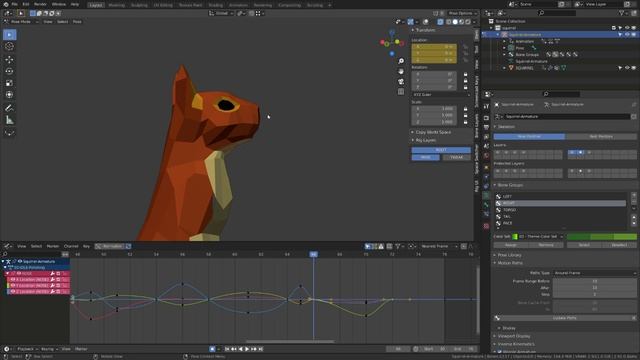The image size is (640, 360).
Task: Open the Playback menu in timeline
Action: coord(26,349)
